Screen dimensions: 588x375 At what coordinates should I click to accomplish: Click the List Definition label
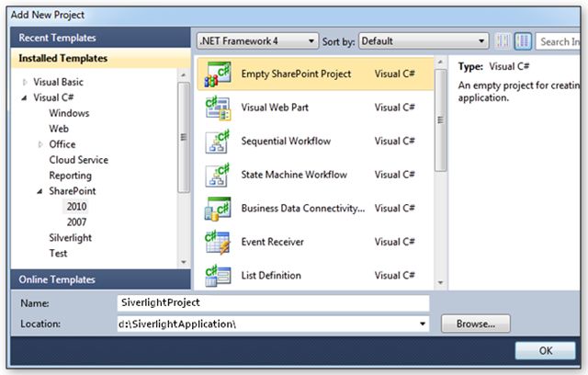271,276
